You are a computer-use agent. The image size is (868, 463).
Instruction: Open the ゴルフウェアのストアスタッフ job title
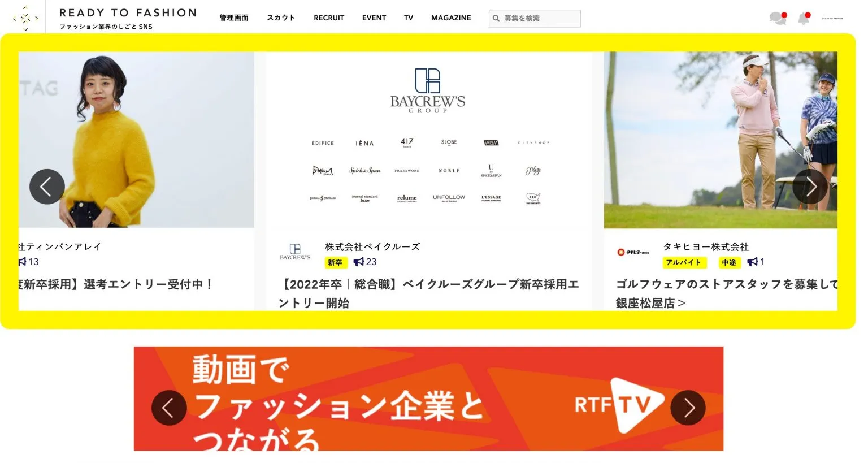click(727, 293)
